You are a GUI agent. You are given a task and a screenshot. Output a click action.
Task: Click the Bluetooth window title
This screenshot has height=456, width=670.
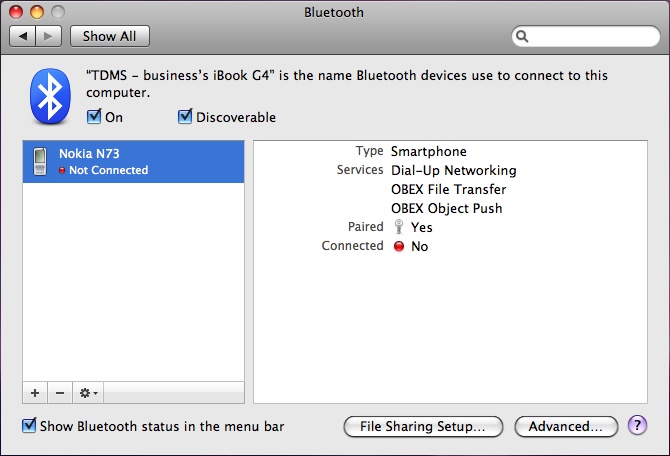[334, 12]
